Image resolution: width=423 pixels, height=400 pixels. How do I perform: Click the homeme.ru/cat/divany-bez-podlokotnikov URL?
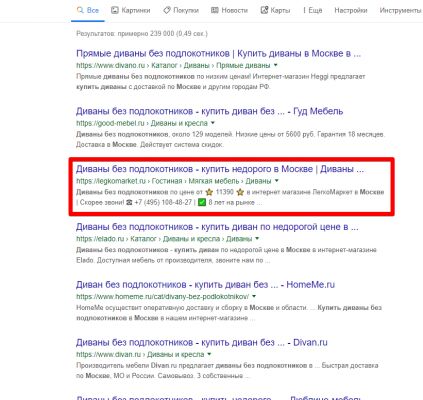pyautogui.click(x=162, y=296)
